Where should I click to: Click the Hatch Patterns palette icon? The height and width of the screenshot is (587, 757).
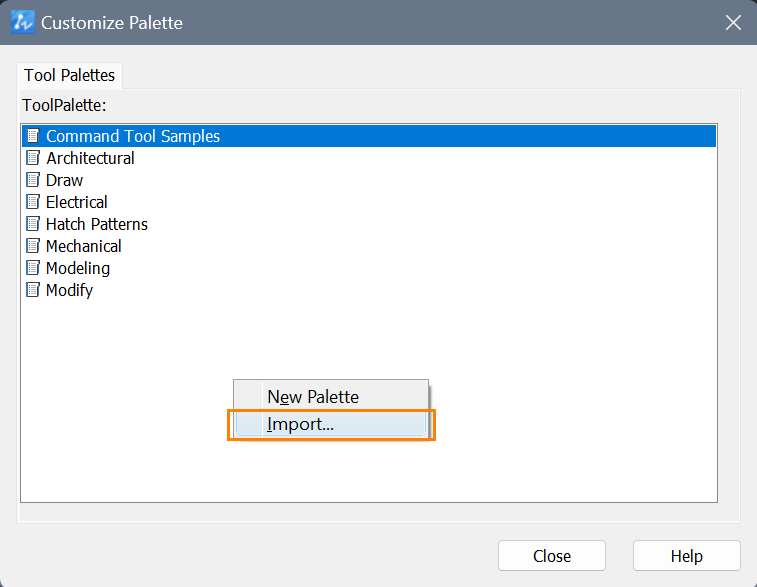(33, 224)
